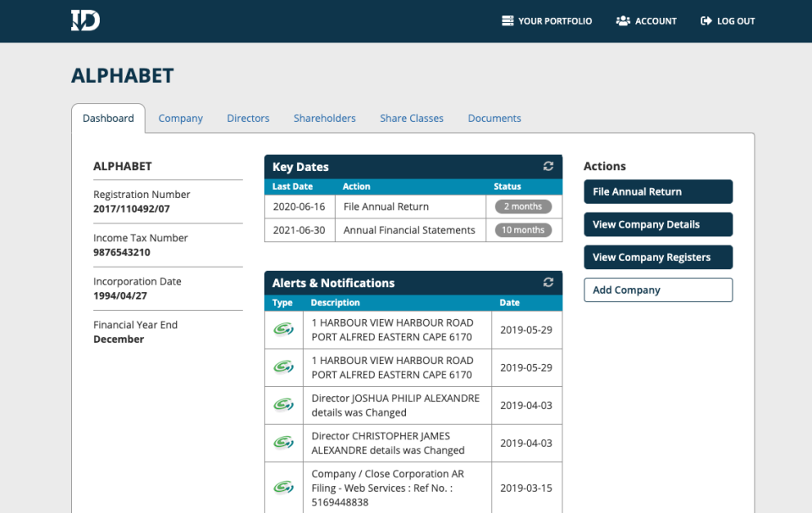The width and height of the screenshot is (812, 513).
Task: Open Your Portfolio from the header
Action: [546, 21]
